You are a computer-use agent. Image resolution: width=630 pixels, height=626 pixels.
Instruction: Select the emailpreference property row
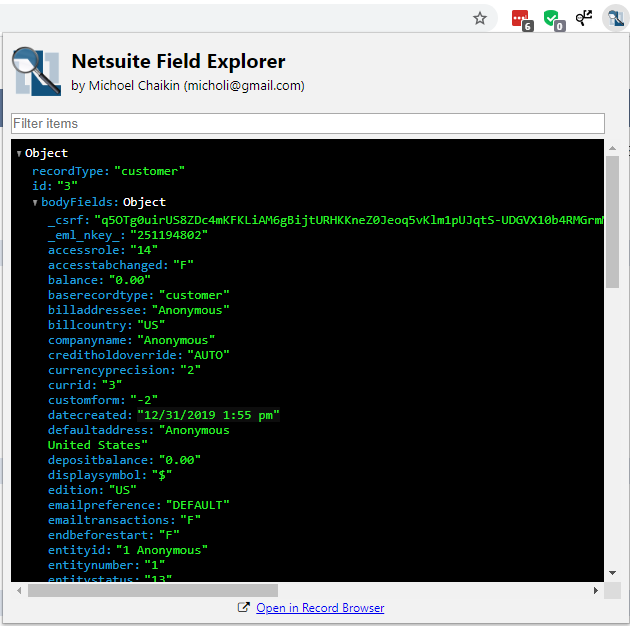pos(138,505)
